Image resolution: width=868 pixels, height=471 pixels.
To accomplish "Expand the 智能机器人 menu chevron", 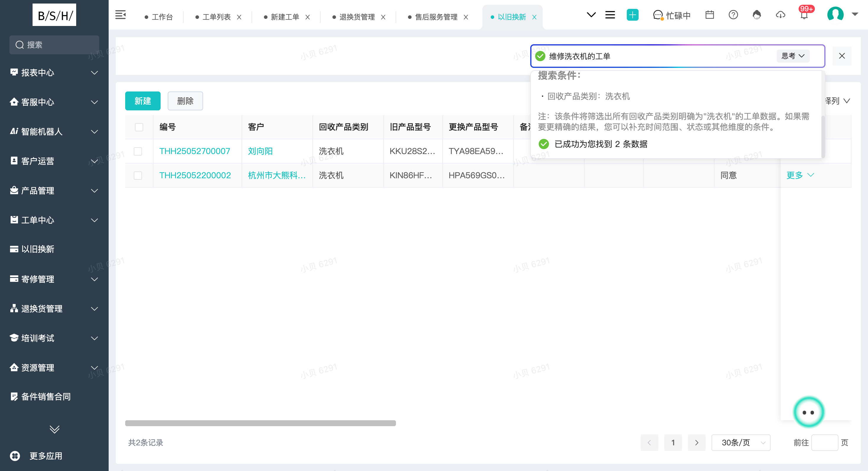I will tap(95, 132).
